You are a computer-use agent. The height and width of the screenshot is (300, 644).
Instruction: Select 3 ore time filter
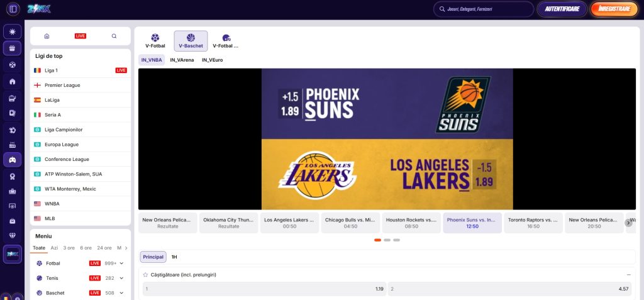(x=69, y=248)
